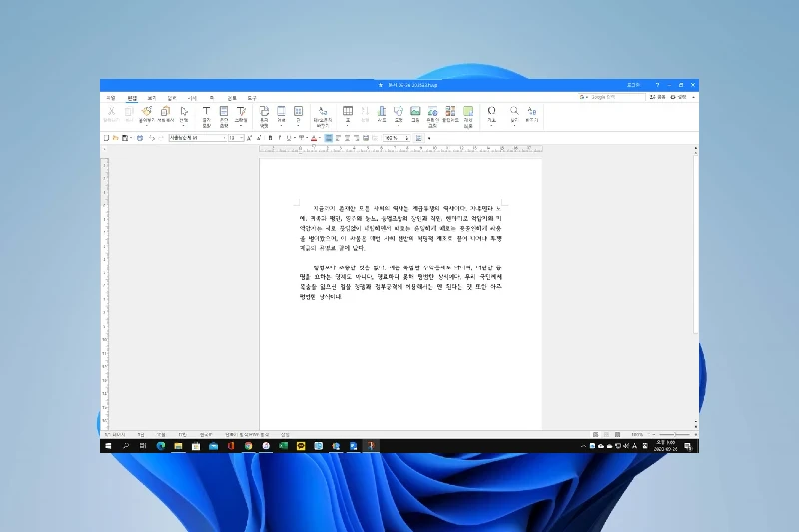The height and width of the screenshot is (532, 799).
Task: Enable Center alignment
Action: point(347,138)
